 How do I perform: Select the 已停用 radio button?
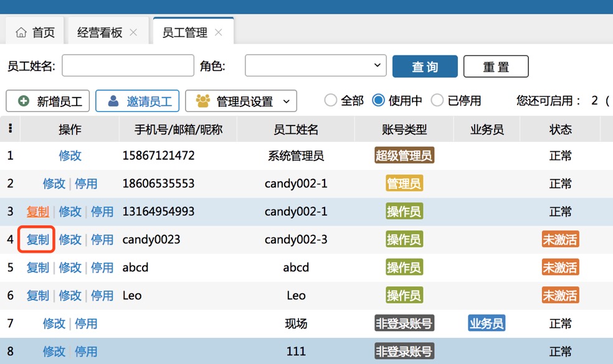[x=437, y=100]
